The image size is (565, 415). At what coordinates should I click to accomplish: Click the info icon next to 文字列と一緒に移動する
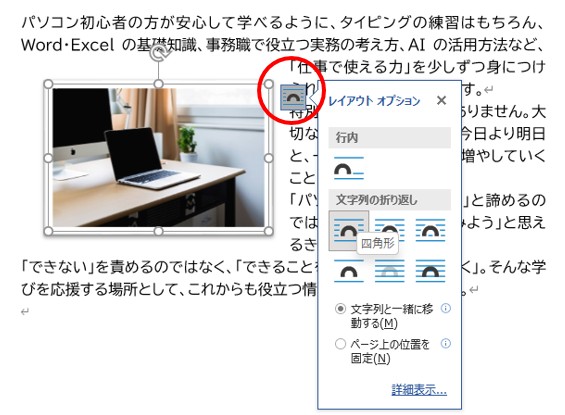pyautogui.click(x=446, y=308)
